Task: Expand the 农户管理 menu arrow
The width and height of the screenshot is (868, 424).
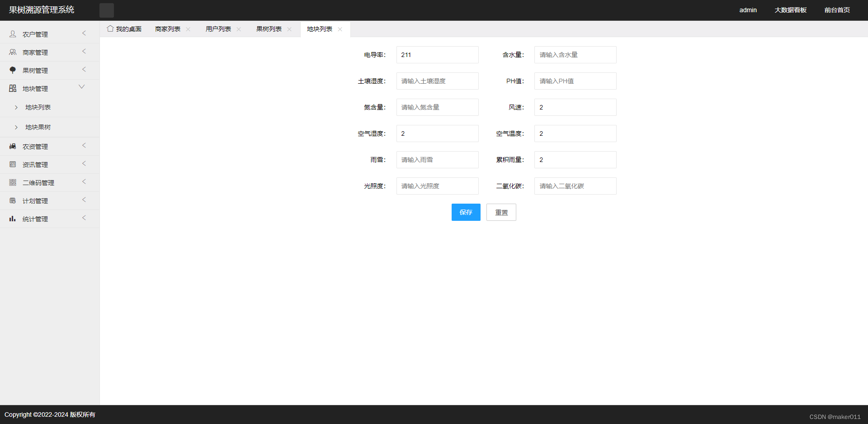Action: [x=84, y=33]
